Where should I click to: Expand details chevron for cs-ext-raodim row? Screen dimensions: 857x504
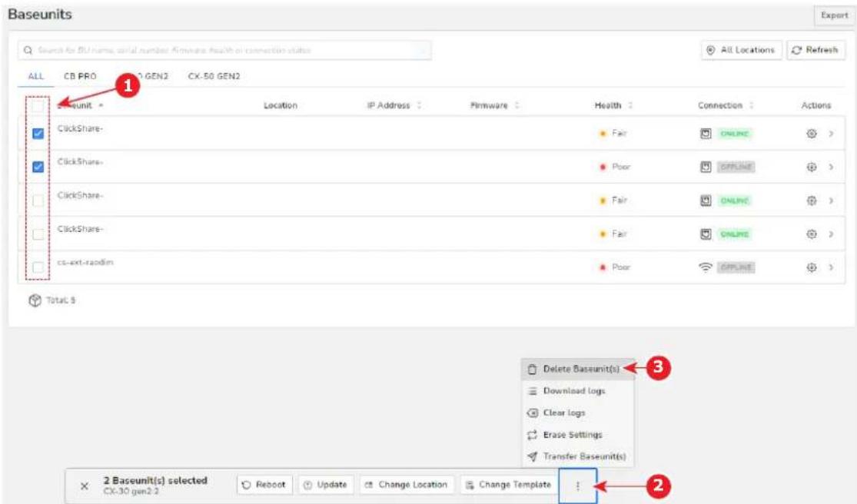(x=832, y=267)
